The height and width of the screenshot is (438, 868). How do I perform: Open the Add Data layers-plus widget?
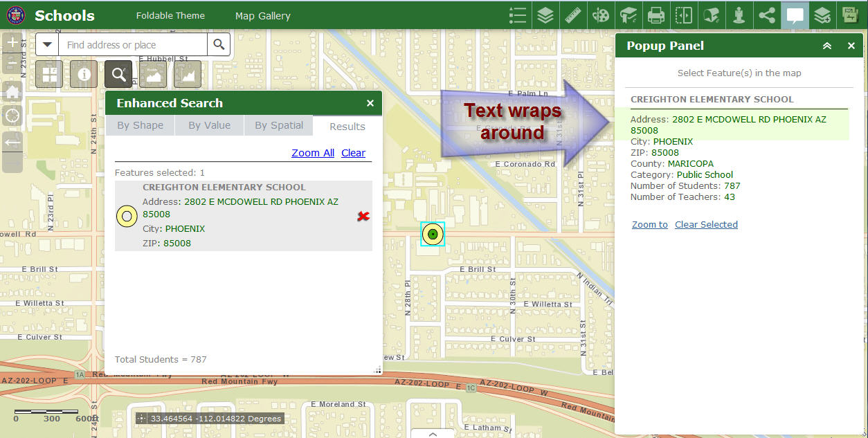[822, 15]
